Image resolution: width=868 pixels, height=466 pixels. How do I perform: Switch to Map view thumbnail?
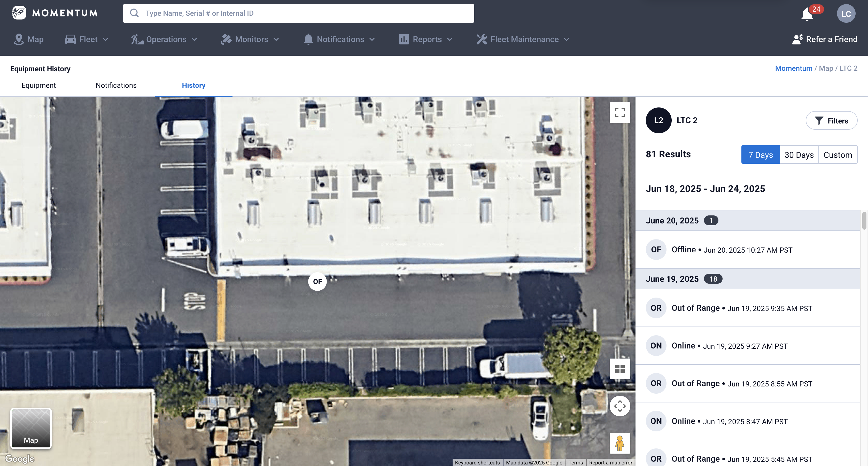[x=31, y=428]
